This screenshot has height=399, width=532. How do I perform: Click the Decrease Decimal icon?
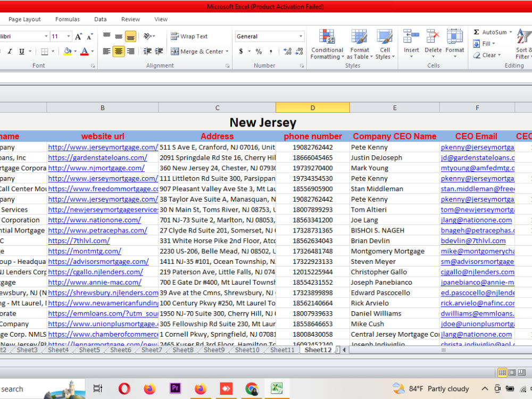[x=299, y=52]
